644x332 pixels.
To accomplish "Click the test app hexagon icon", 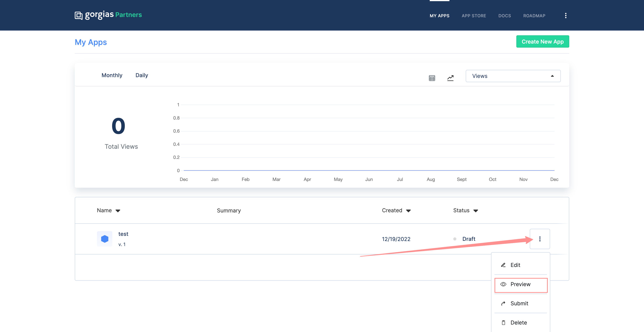I will 104,239.
